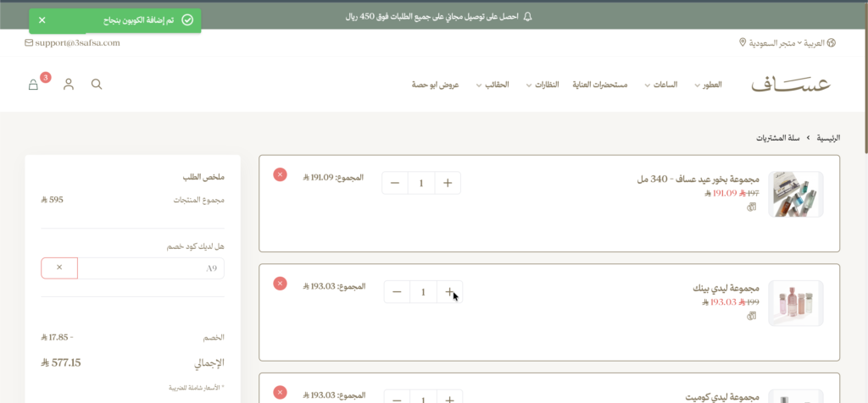Remove مجموعة بخور عيد عساف from cart

coord(280,174)
